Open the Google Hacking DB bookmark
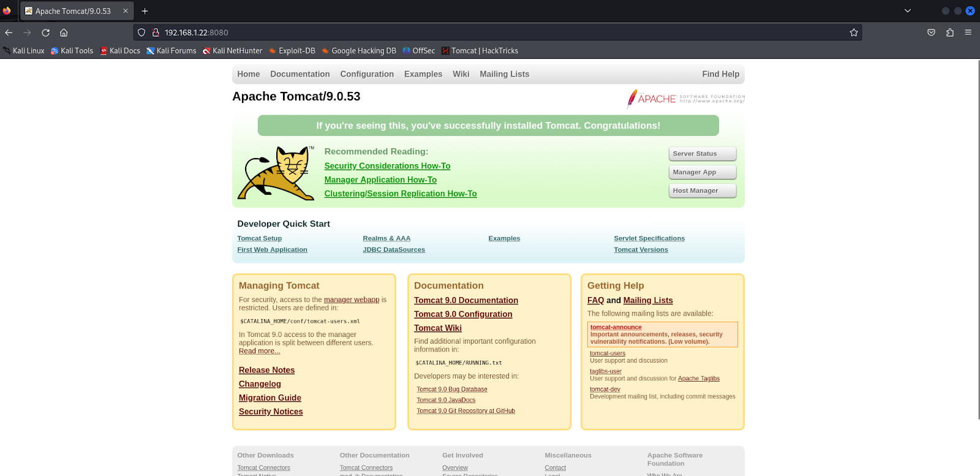Screen dimensions: 980x476 tap(359, 51)
